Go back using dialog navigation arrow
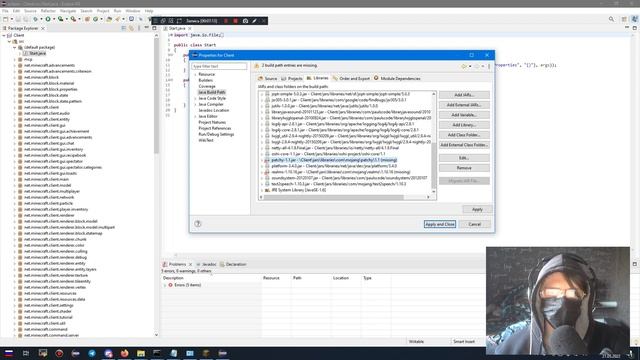 [464, 66]
